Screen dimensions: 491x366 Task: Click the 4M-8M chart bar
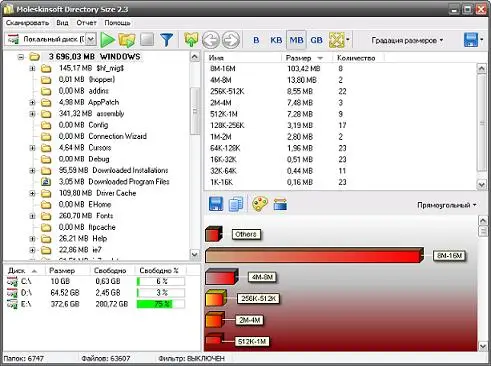[x=221, y=277]
